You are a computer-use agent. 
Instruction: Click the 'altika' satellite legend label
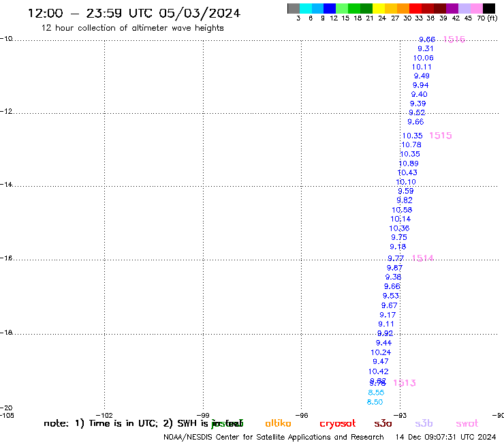pos(278,423)
